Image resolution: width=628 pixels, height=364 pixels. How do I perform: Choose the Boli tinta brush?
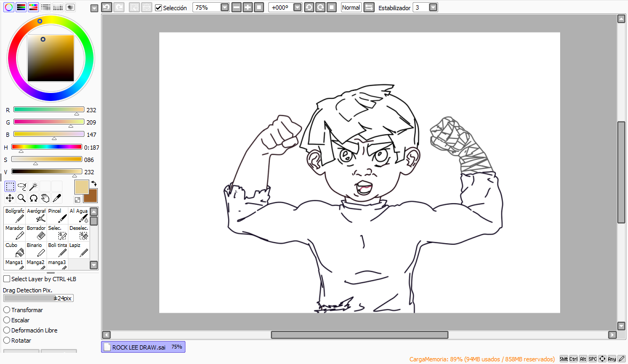[57, 250]
